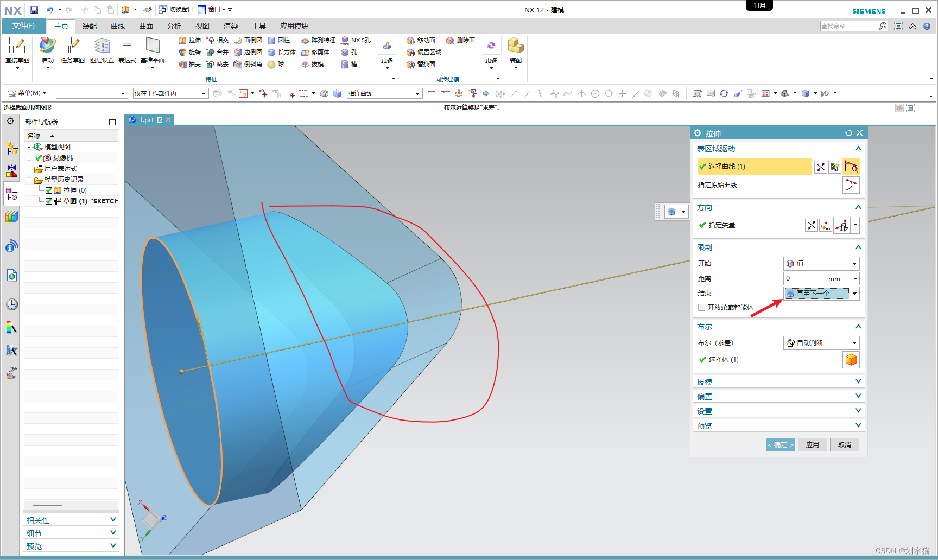938x560 pixels.
Task: Click the 距离 value input field
Action: pyautogui.click(x=817, y=279)
